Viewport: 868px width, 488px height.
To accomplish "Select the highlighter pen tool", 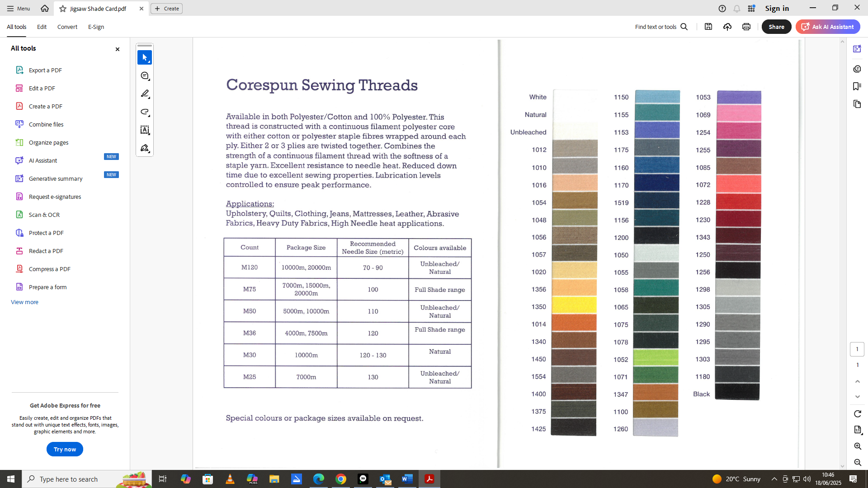I will tap(145, 94).
